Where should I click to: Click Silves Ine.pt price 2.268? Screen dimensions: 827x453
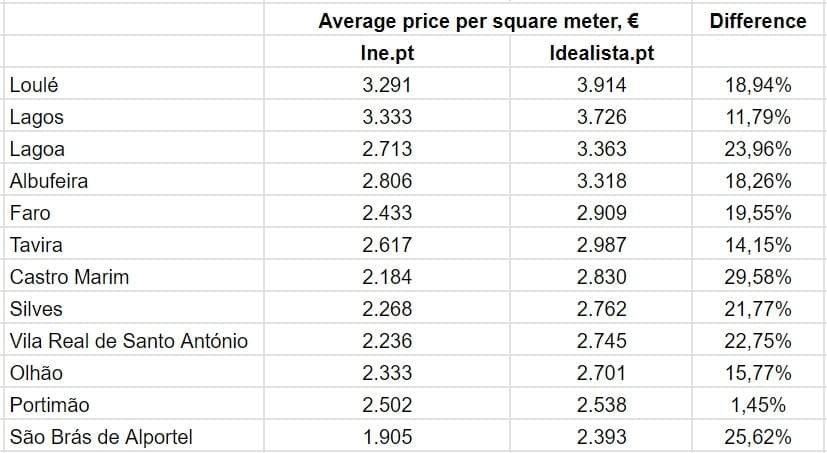point(387,309)
